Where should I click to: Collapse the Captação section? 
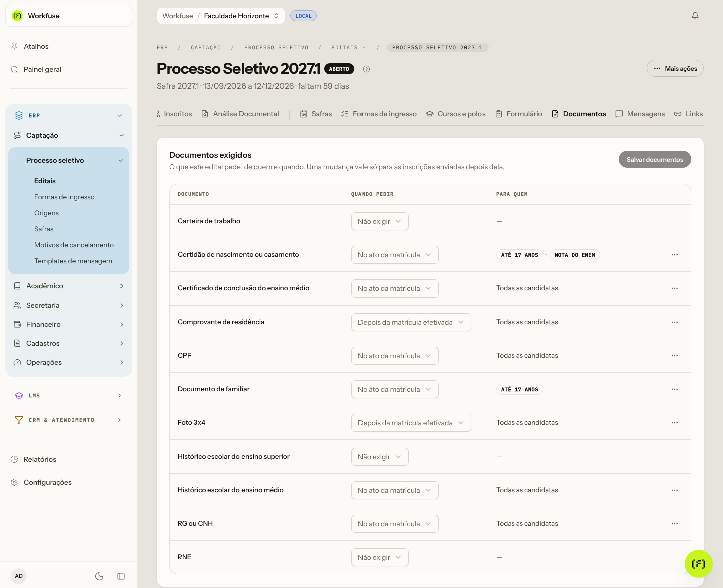pyautogui.click(x=68, y=135)
